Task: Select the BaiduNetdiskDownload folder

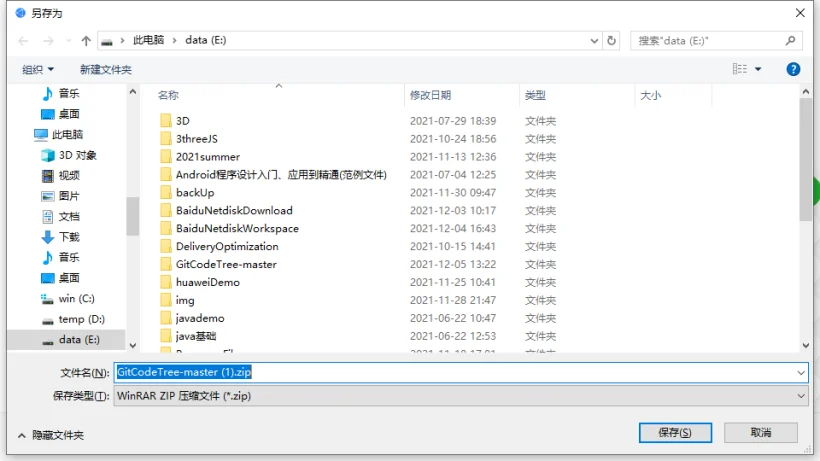Action: 226,211
